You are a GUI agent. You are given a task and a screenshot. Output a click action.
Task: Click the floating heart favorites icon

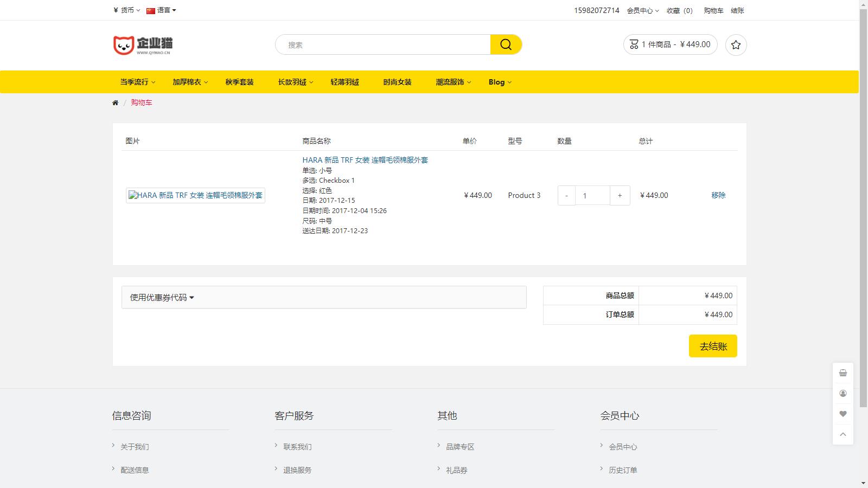(x=843, y=414)
